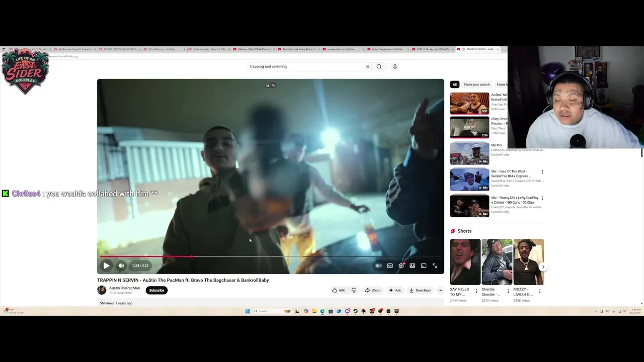
Task: Open more actions menu below video
Action: coord(440,290)
